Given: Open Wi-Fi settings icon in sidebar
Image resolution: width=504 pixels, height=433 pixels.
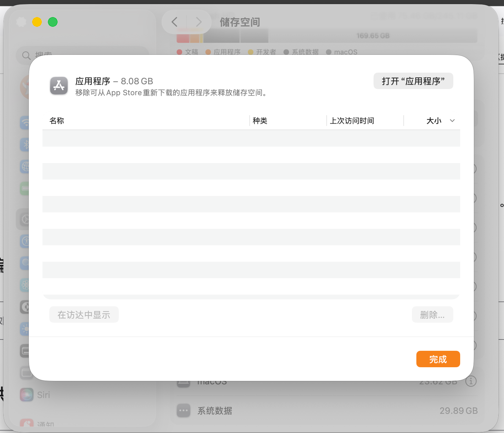Looking at the screenshot, I should (24, 123).
